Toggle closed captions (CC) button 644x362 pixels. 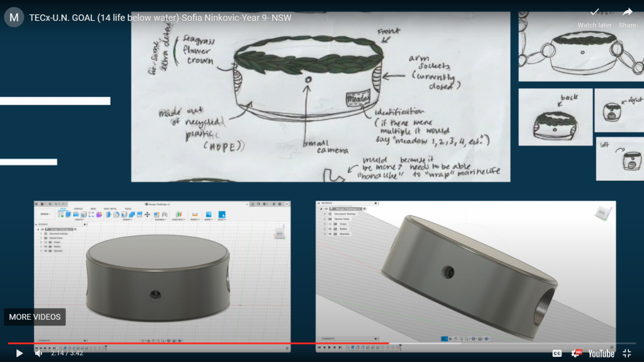click(557, 353)
